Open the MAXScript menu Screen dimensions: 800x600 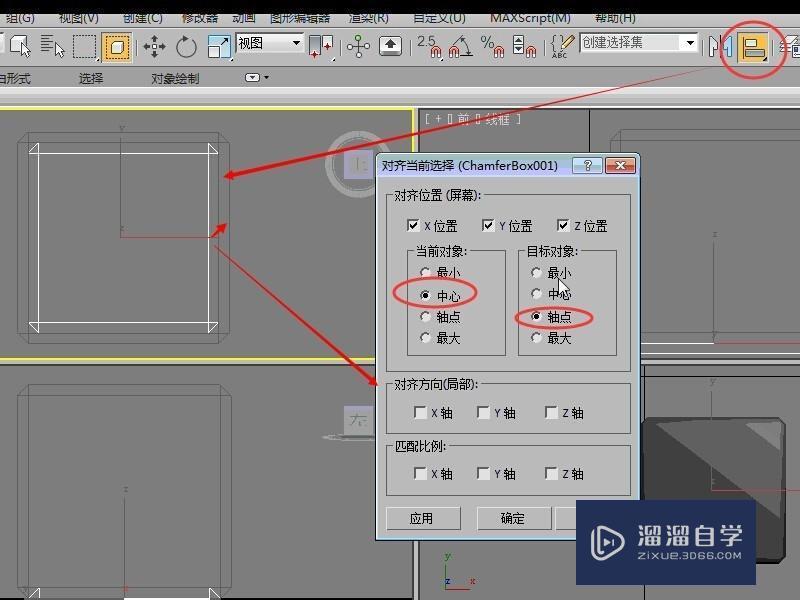[x=530, y=18]
